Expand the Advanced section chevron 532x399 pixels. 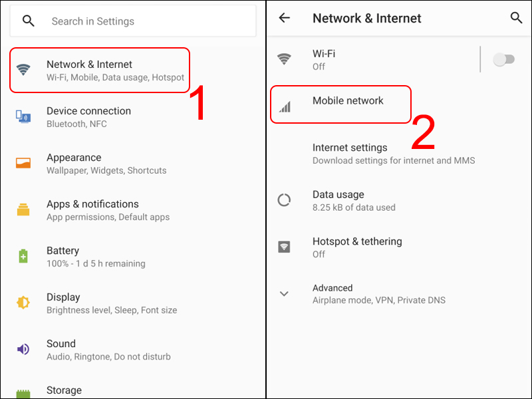pyautogui.click(x=284, y=293)
